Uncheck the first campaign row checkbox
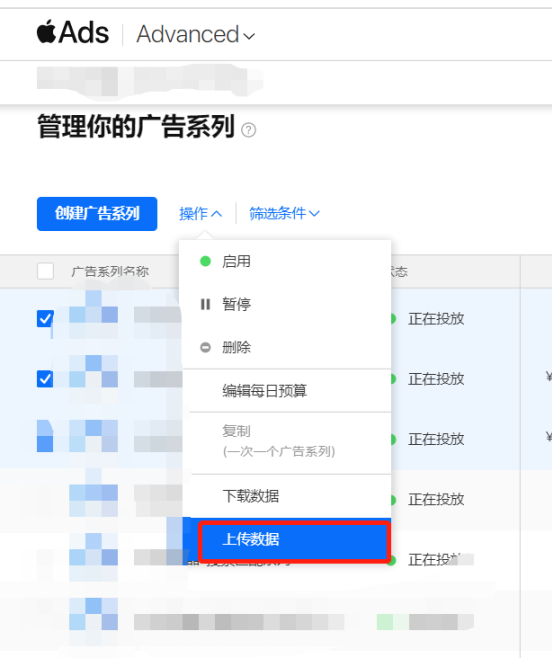Screen dimensions: 552x658 coord(45,319)
